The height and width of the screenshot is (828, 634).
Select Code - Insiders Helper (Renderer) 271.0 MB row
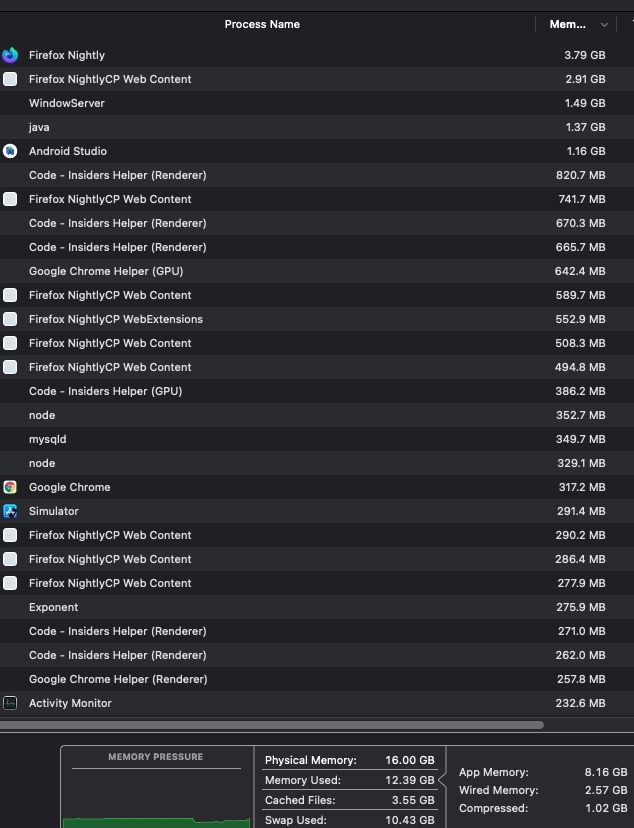tap(317, 631)
